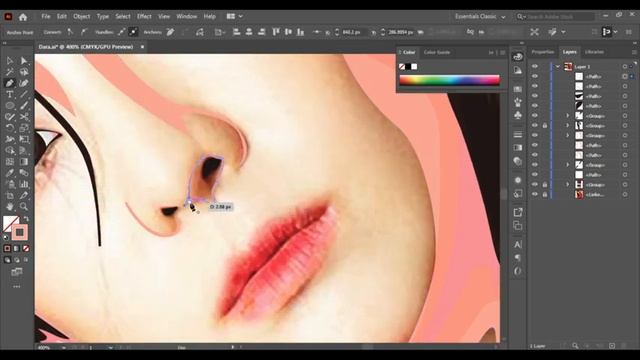The image size is (640, 360).
Task: Open the Stroke panel lines icon
Action: tap(518, 134)
